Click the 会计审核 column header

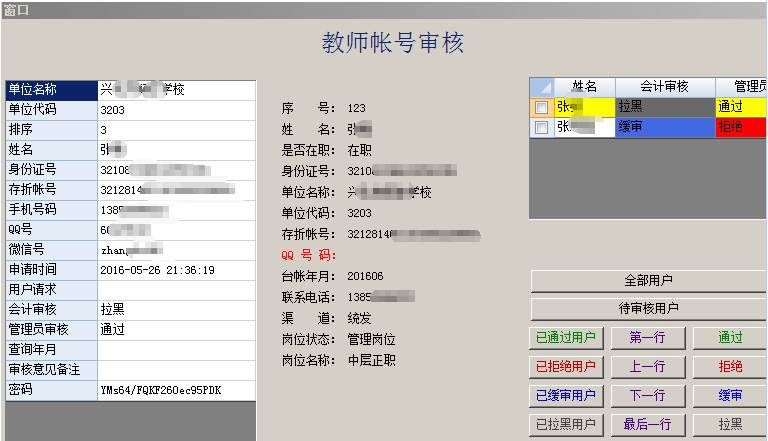pos(664,87)
